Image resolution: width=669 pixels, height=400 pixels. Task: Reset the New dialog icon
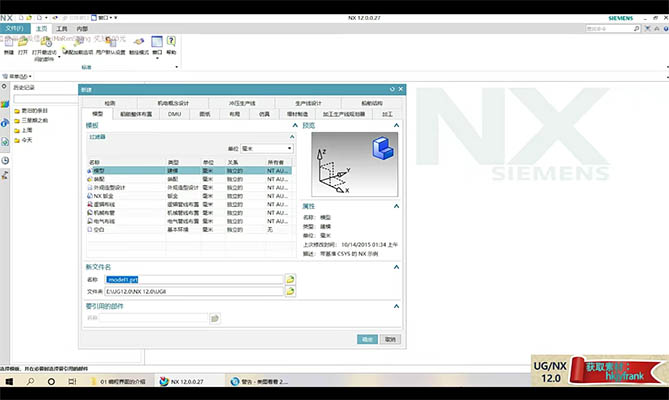[x=392, y=89]
